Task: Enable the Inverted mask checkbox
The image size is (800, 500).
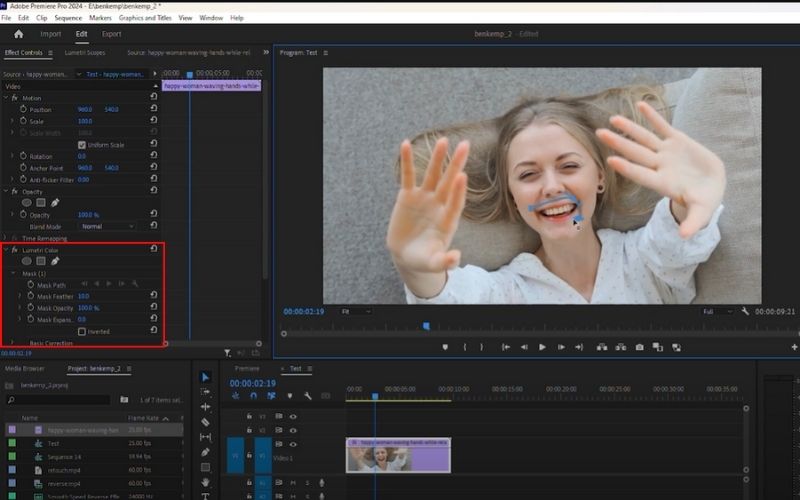Action: (82, 331)
